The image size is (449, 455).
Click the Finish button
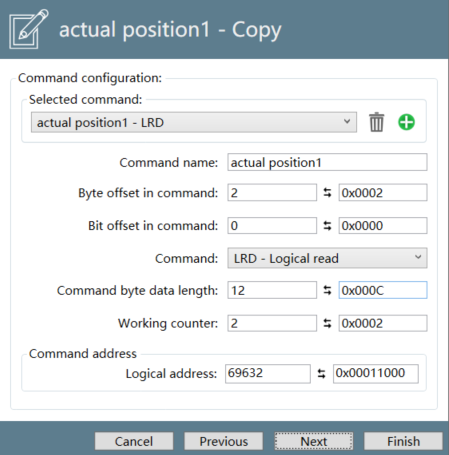[x=403, y=441]
